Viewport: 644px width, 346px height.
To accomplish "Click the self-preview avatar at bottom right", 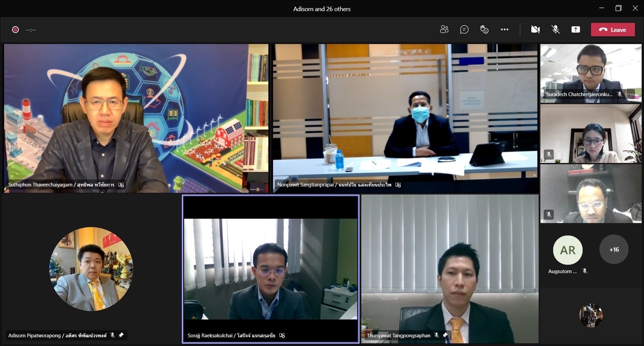I will [591, 315].
